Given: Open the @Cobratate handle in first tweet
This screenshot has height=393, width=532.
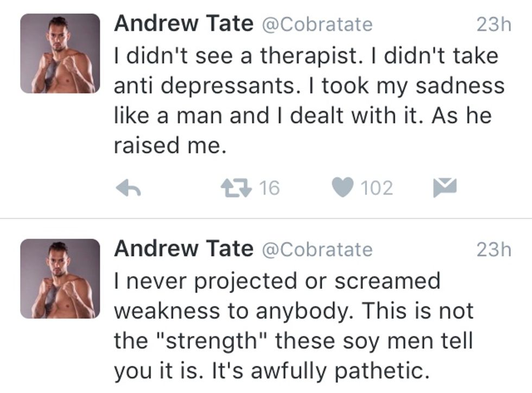Looking at the screenshot, I should click(x=318, y=24).
